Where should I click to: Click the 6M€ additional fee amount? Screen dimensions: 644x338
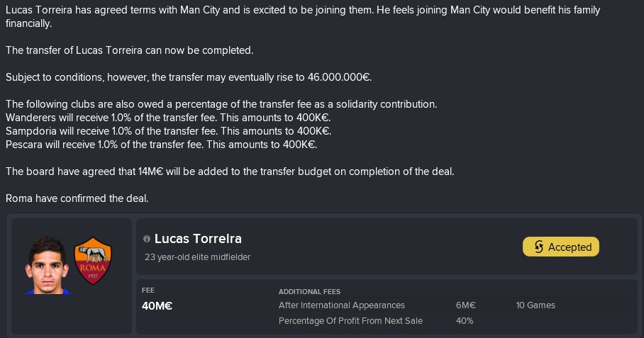click(466, 305)
